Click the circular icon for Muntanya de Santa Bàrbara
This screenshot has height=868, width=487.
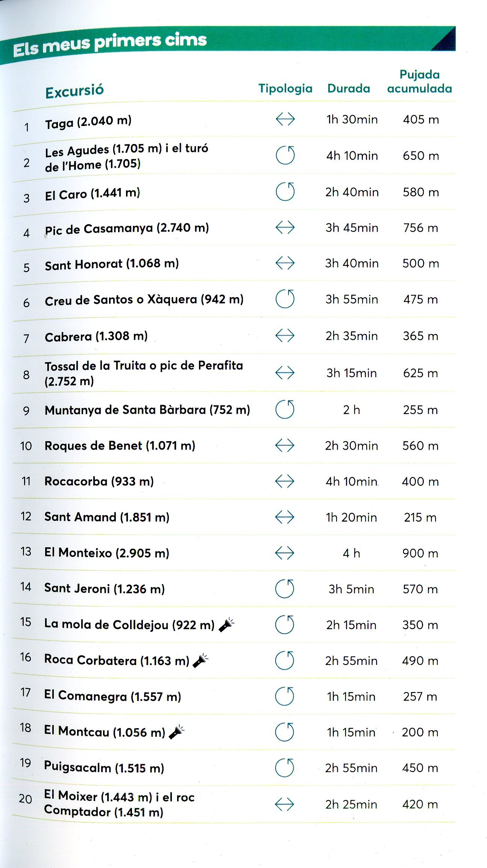[285, 410]
